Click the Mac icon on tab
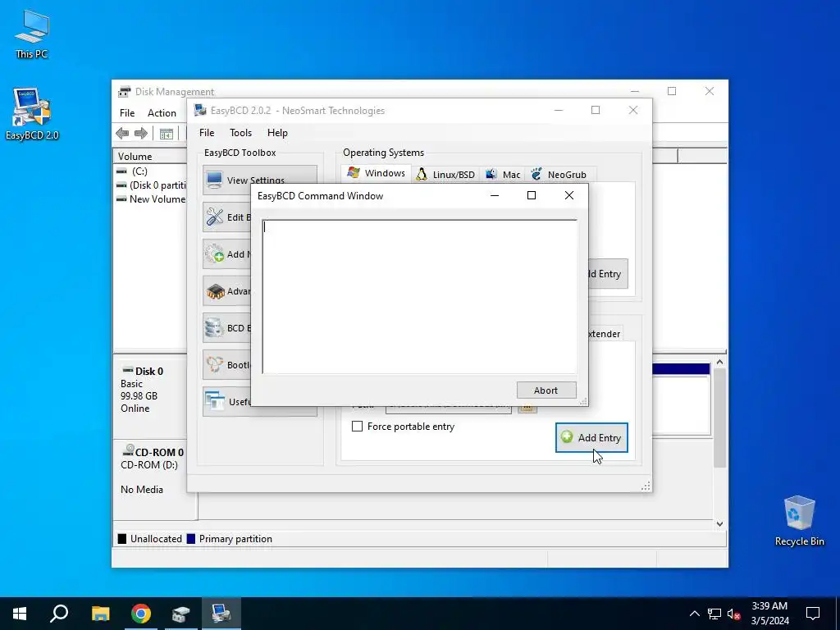This screenshot has width=840, height=630. click(491, 174)
